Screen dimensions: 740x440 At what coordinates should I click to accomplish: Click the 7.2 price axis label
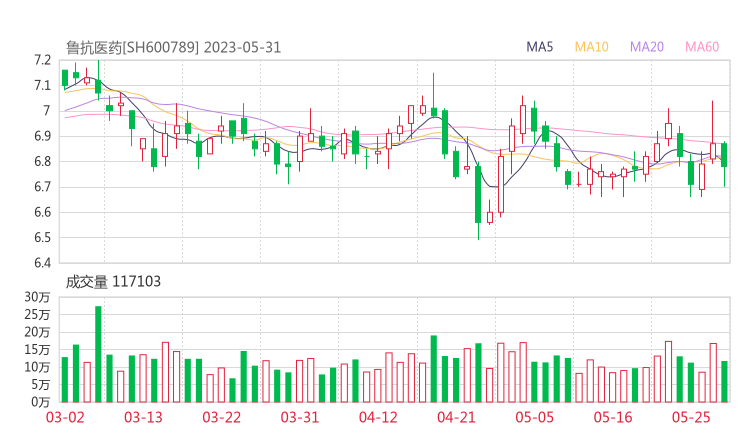(x=42, y=60)
